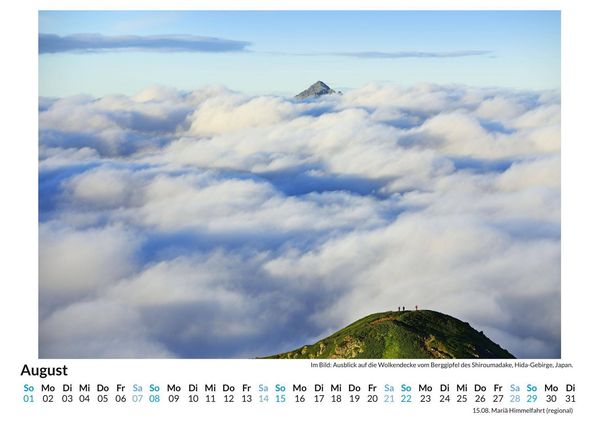This screenshot has height=424, width=600.
Task: Select Wednesday 18 in the calendar
Action: [336, 393]
